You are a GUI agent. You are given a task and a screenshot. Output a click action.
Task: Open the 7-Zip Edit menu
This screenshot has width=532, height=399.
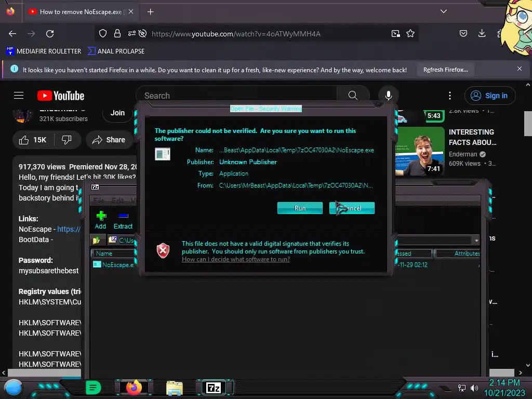point(118,201)
